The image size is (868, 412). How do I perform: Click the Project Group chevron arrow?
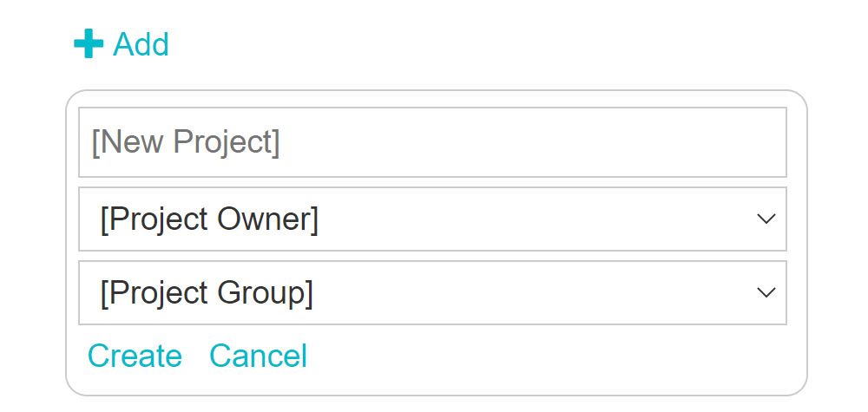(766, 293)
